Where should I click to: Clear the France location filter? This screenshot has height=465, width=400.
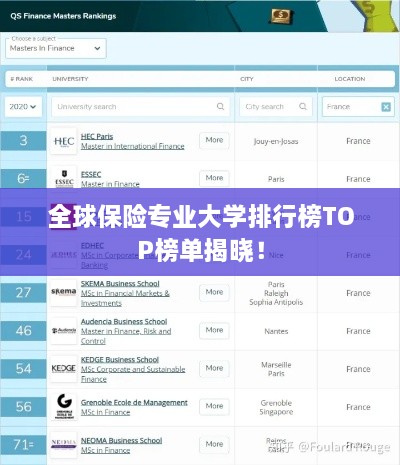(x=386, y=107)
